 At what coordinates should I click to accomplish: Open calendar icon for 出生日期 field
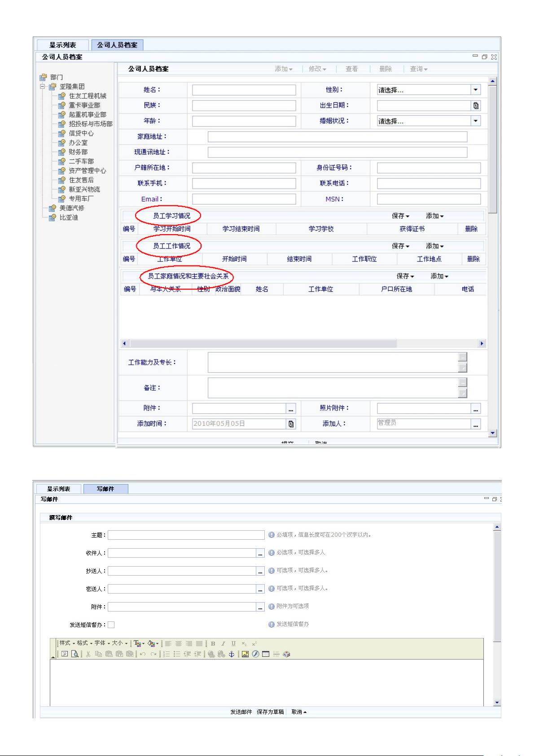click(476, 105)
